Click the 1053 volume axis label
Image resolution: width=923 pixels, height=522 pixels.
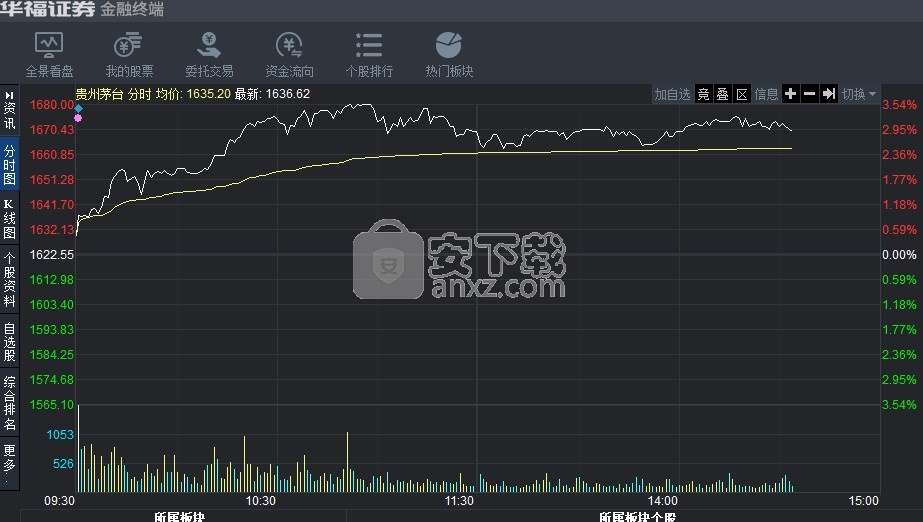point(60,435)
